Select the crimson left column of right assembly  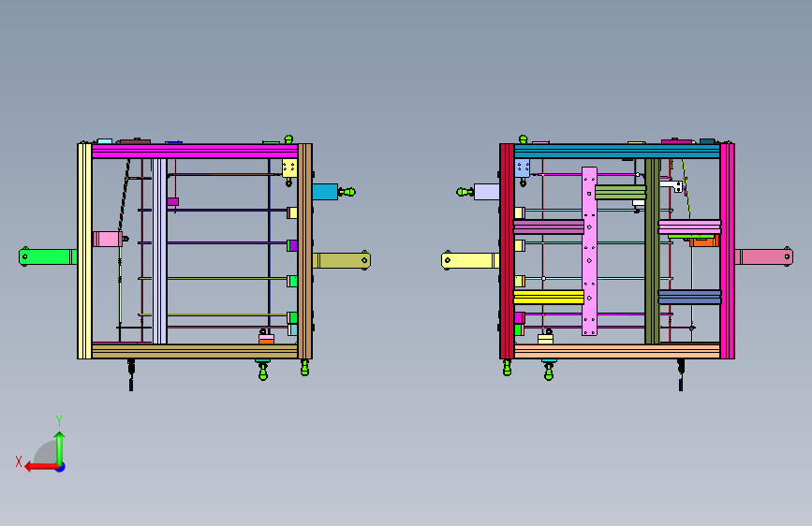tap(507, 251)
